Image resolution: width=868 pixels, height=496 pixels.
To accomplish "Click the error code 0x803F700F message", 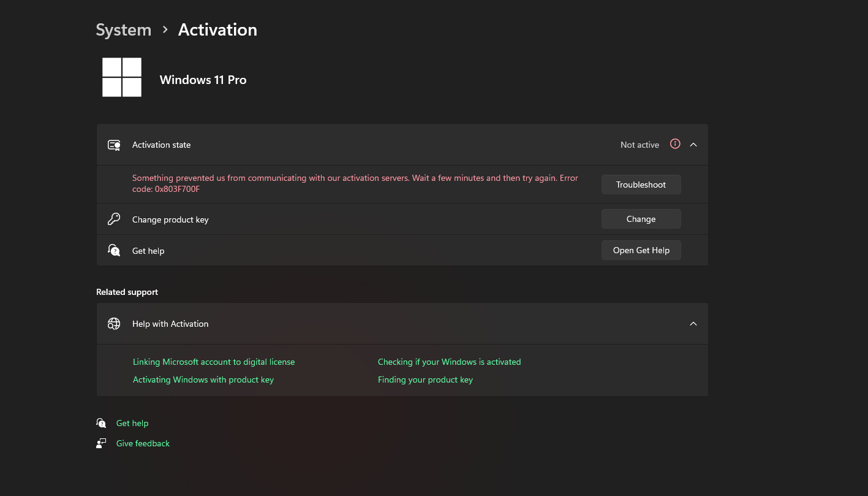I will click(355, 183).
